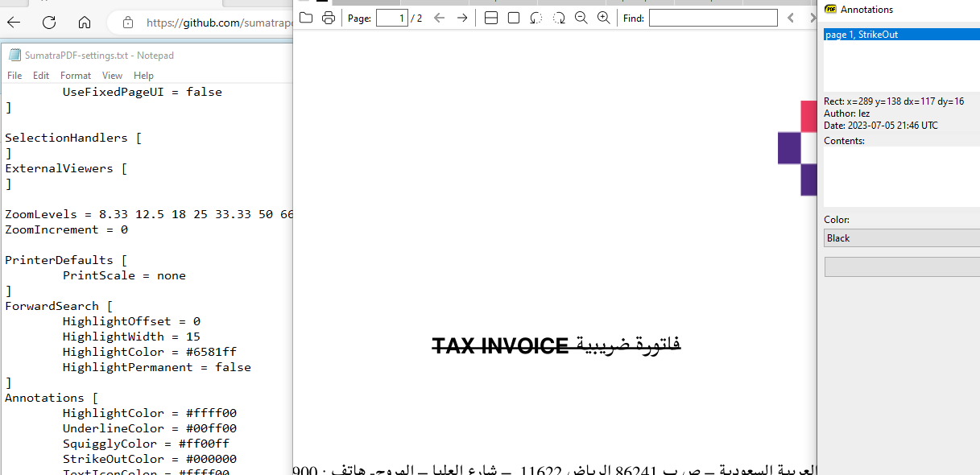This screenshot has height=475, width=980.
Task: Open Notepad's Format menu
Action: [x=75, y=75]
